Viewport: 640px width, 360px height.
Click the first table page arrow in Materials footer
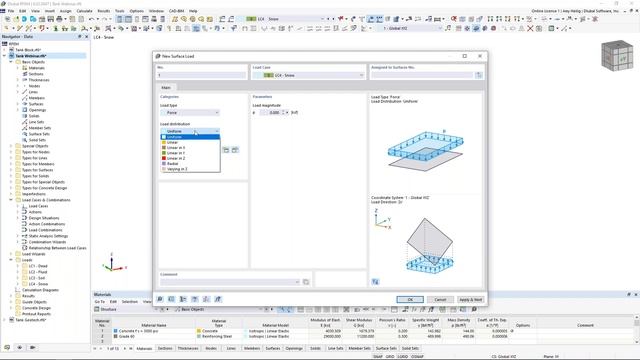point(95,349)
